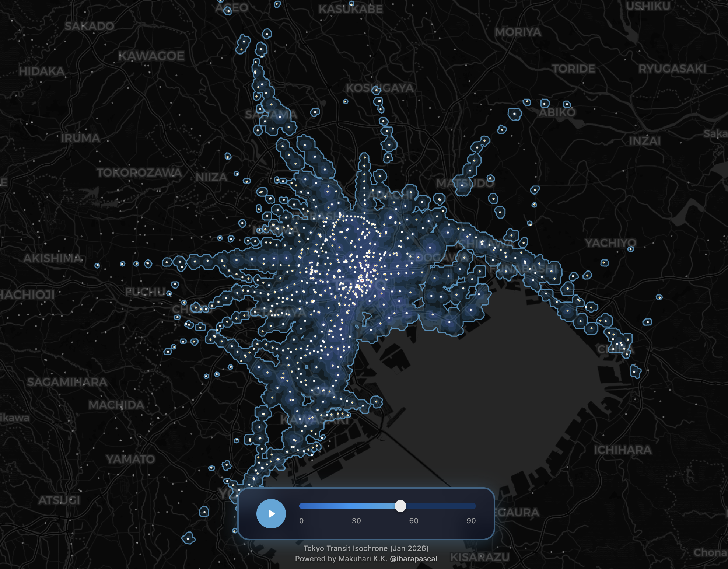
Task: Click the @ibarapascal attribution text
Action: tap(413, 559)
